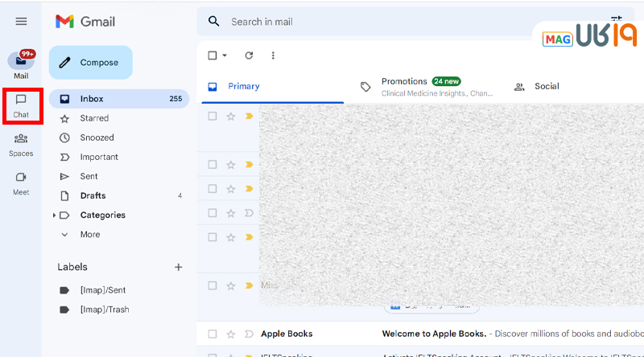
Task: Open the [Imap]/Trash label
Action: pyautogui.click(x=104, y=310)
